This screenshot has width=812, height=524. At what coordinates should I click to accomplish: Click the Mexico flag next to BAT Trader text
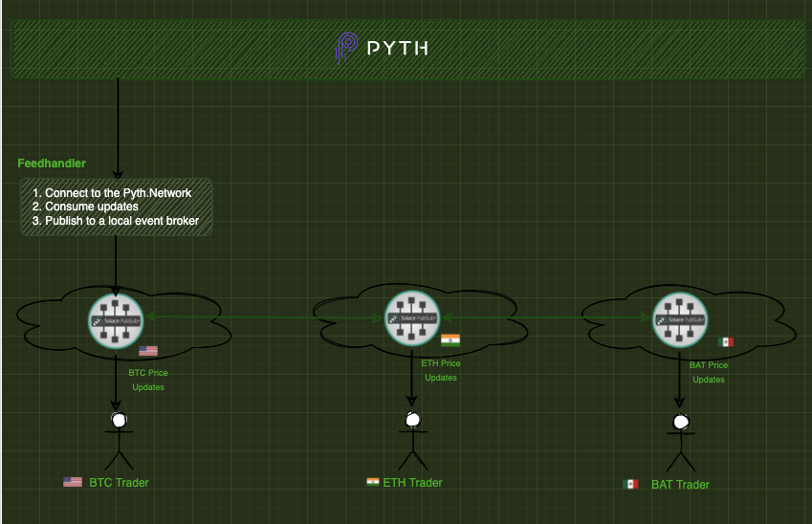tap(630, 484)
